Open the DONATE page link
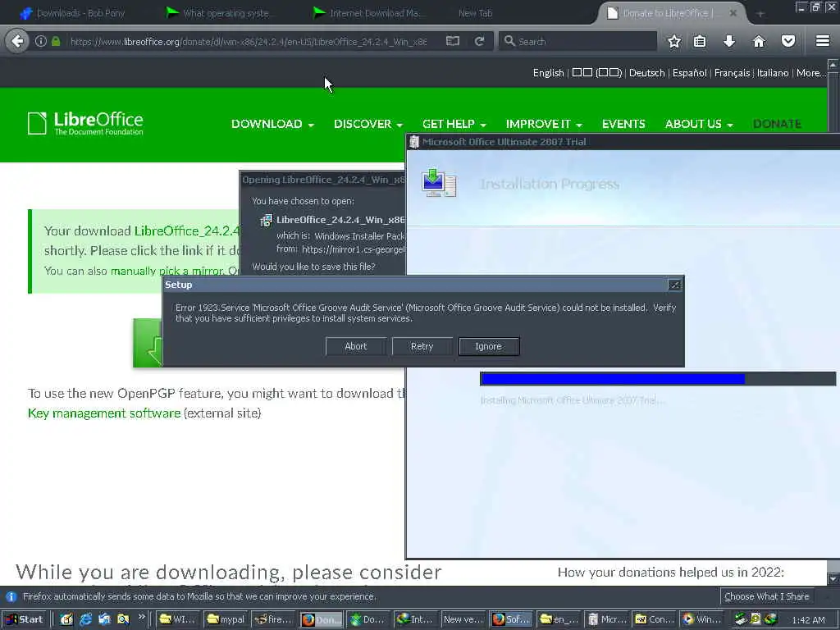The image size is (840, 630). coord(777,124)
